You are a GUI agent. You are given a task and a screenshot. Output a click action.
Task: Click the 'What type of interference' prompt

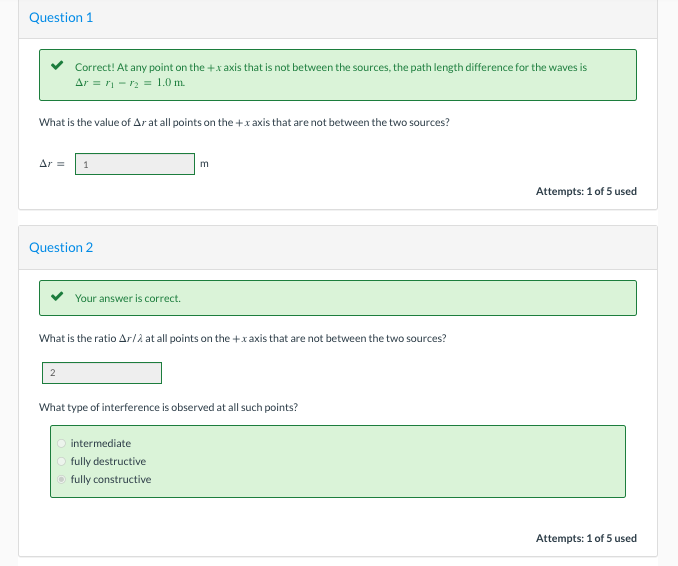point(167,407)
